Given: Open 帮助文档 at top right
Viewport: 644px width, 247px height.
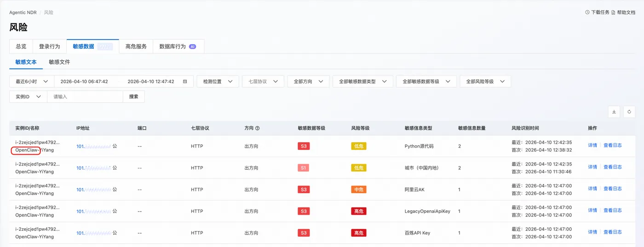Looking at the screenshot, I should (x=623, y=12).
